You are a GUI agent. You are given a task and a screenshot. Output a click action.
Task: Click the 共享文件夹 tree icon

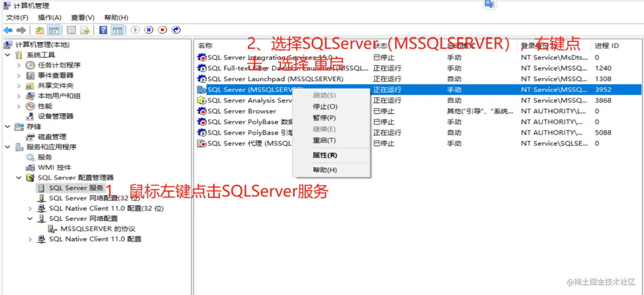(30, 86)
